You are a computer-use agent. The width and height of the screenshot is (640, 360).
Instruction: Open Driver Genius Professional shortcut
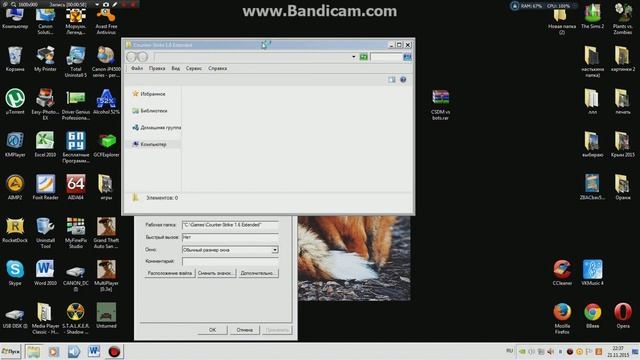pos(76,105)
